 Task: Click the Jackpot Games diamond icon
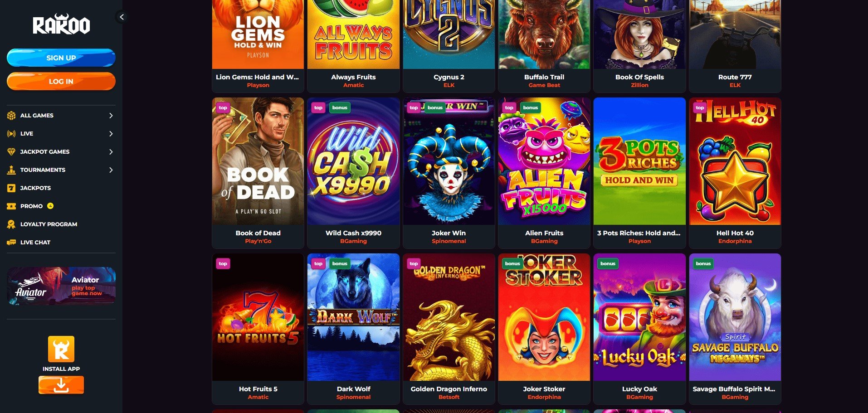11,152
